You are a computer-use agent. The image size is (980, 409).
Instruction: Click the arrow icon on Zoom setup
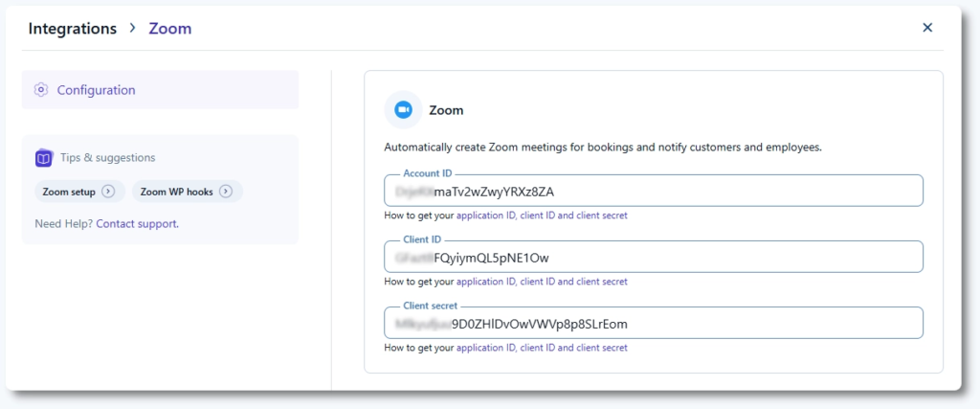click(x=108, y=192)
